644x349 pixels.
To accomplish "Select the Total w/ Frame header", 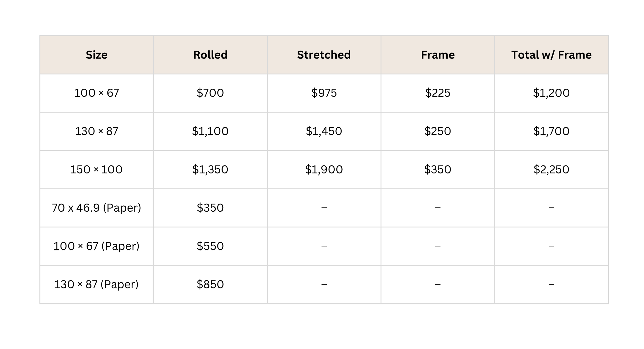I will (551, 55).
